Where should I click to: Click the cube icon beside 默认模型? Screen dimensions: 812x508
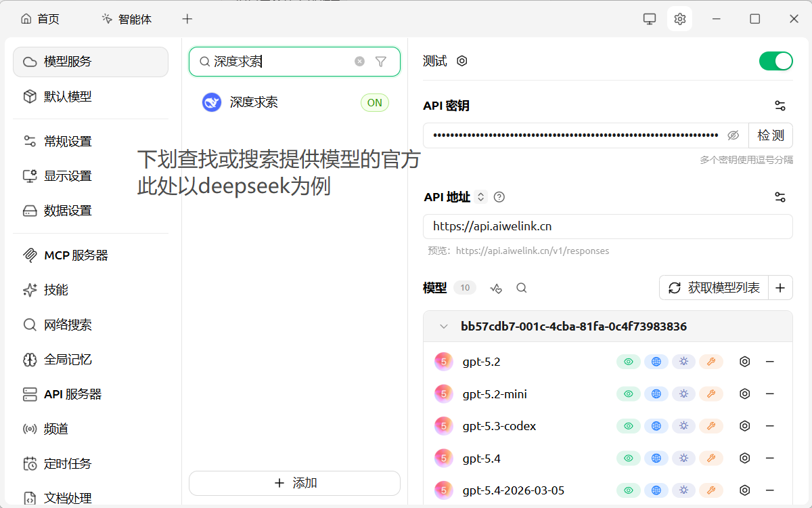(30, 96)
